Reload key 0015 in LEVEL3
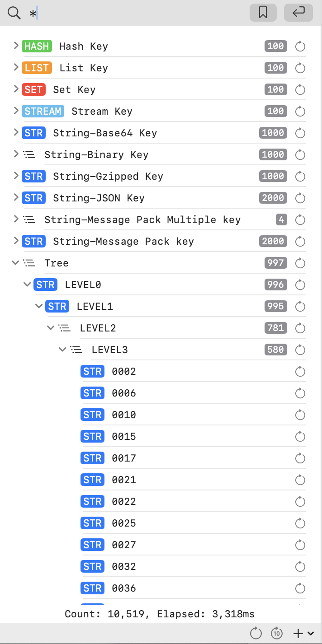The height and width of the screenshot is (644, 322). [x=300, y=436]
